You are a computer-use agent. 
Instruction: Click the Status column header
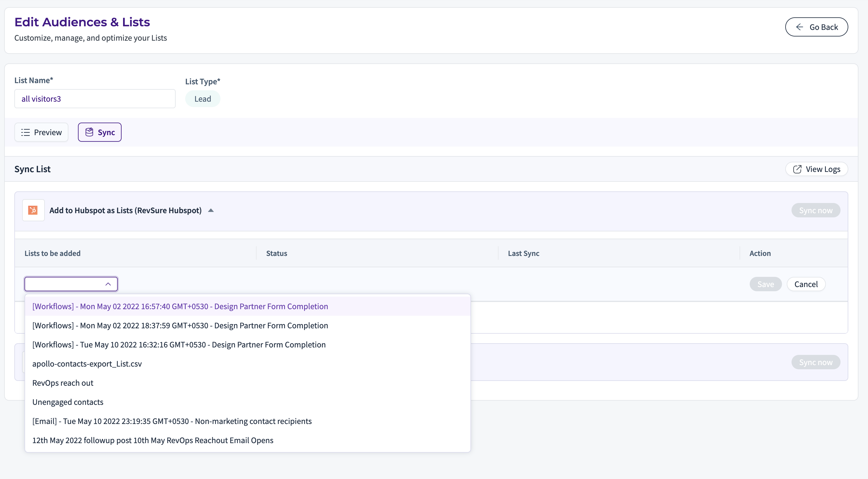[277, 253]
